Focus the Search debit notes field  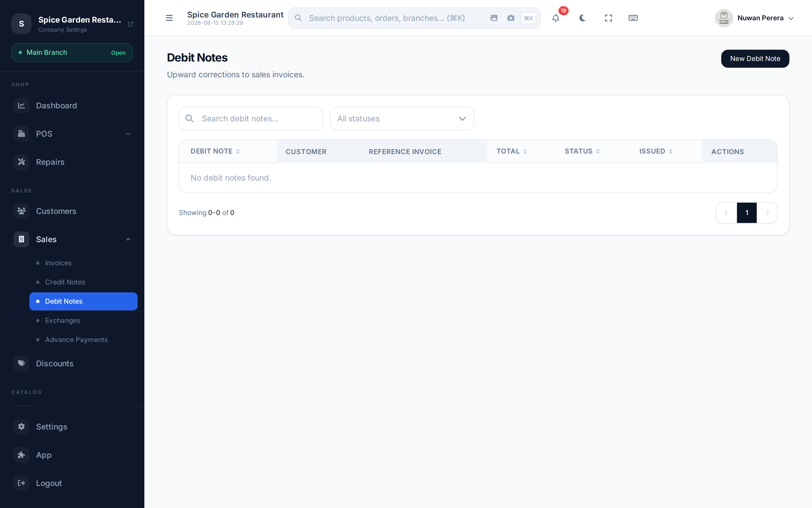point(251,119)
